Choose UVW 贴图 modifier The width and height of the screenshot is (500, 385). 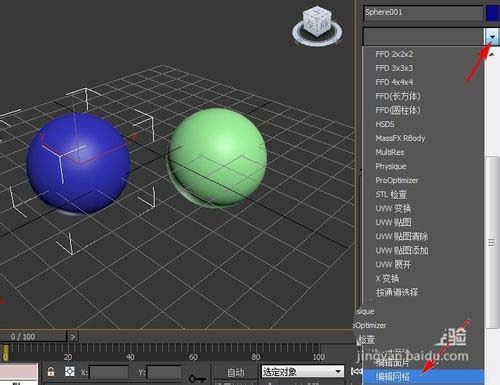[393, 223]
